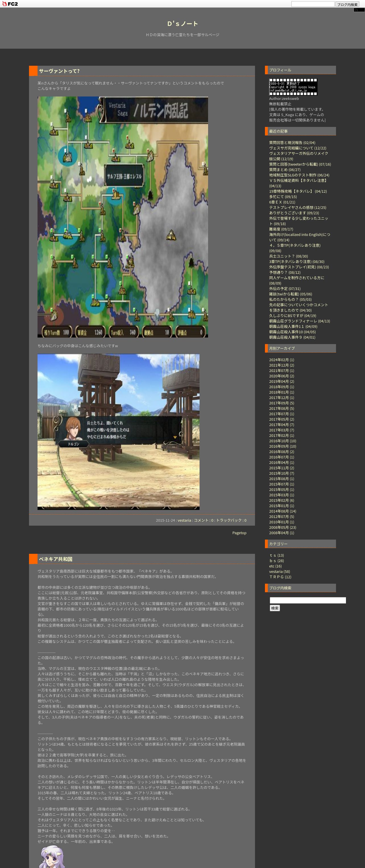Open ヴェスサガ完結編について recent article
The width and height of the screenshot is (365, 868).
click(297, 148)
